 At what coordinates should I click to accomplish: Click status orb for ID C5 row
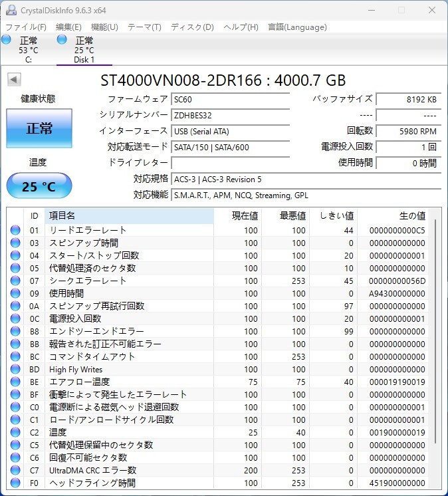[15, 445]
